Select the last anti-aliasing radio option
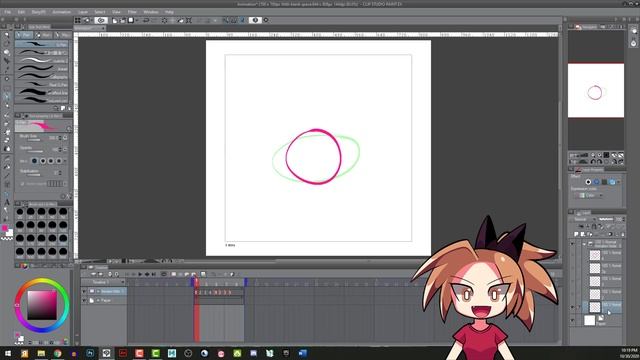The height and width of the screenshot is (360, 640). point(59,161)
